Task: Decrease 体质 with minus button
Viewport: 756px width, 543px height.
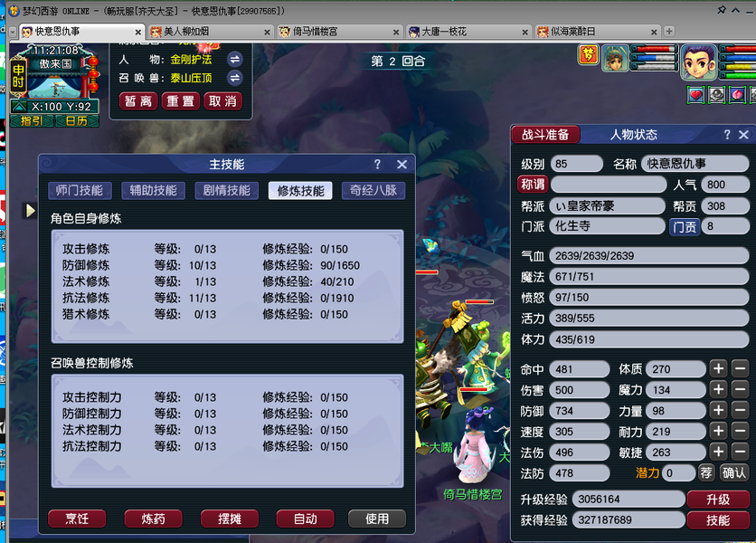Action: coord(740,369)
